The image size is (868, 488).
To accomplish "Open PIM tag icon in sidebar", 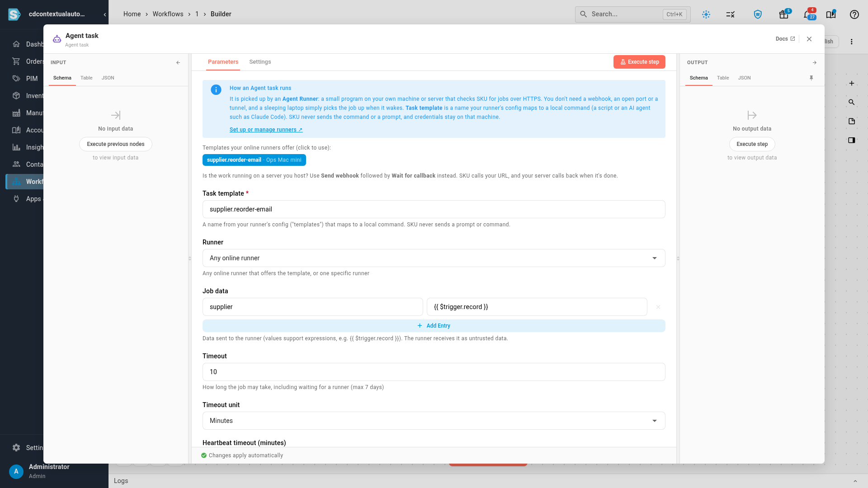I will pyautogui.click(x=16, y=79).
